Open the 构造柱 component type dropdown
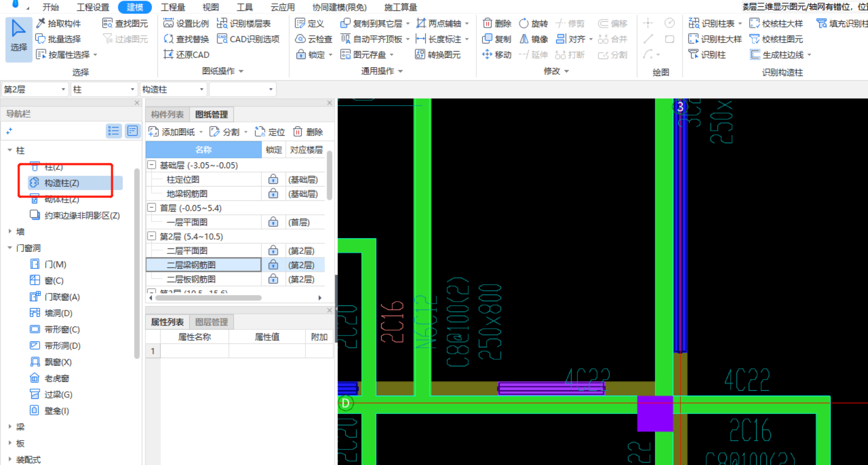This screenshot has width=868, height=465. tap(174, 90)
